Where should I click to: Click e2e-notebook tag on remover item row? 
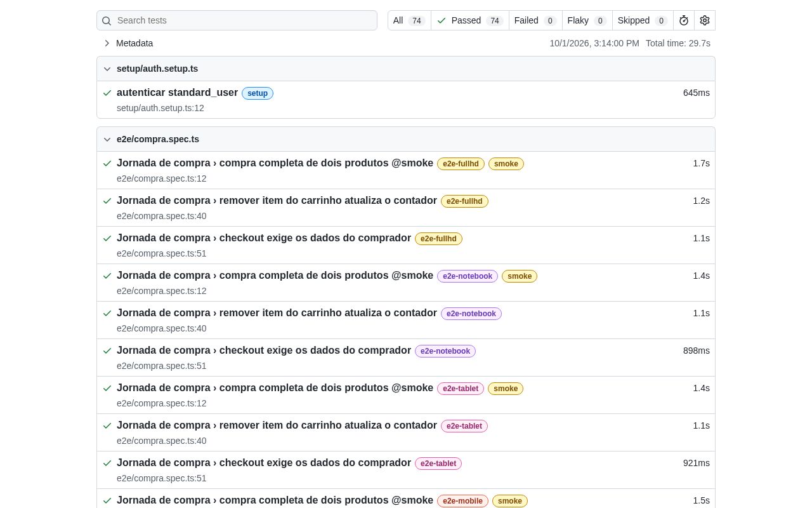coord(471,314)
